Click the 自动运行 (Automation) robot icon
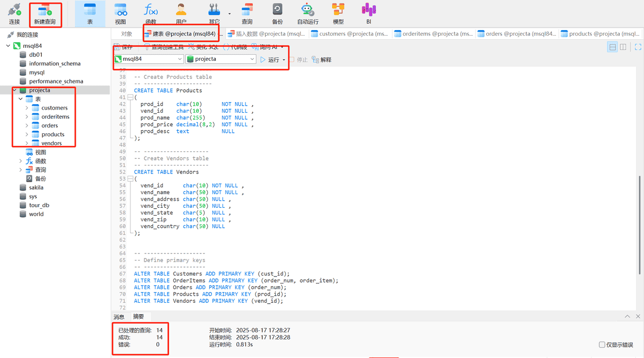The height and width of the screenshot is (358, 644). (307, 14)
